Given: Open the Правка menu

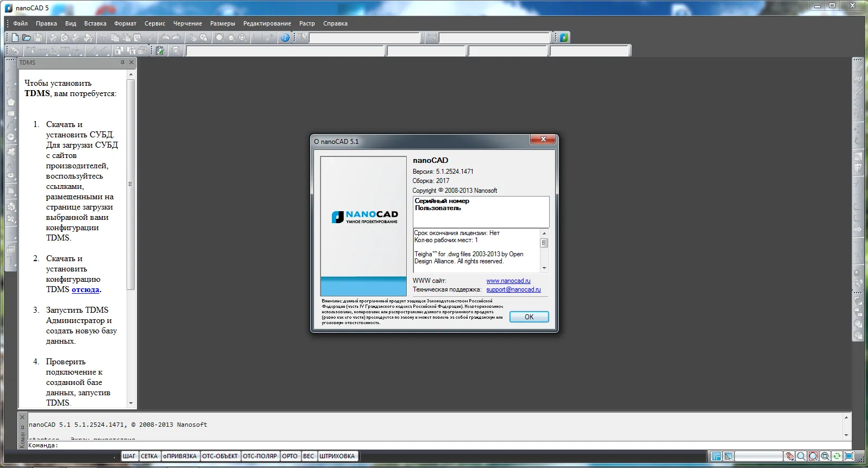Looking at the screenshot, I should (x=46, y=23).
